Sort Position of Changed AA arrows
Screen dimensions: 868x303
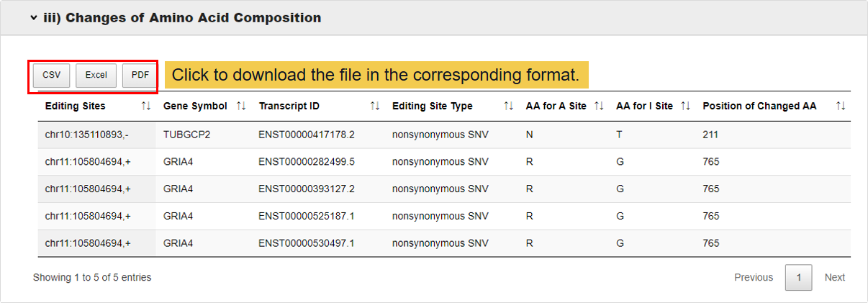pos(840,106)
